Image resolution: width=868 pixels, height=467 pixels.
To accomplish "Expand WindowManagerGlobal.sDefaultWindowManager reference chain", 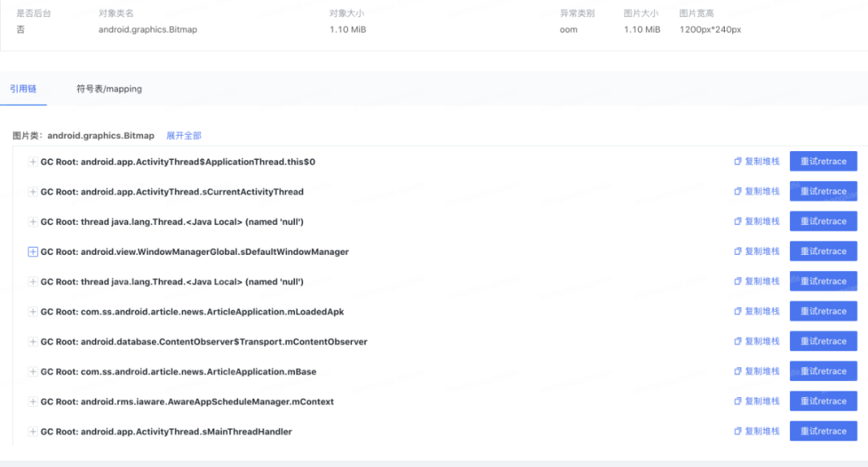I will [33, 252].
